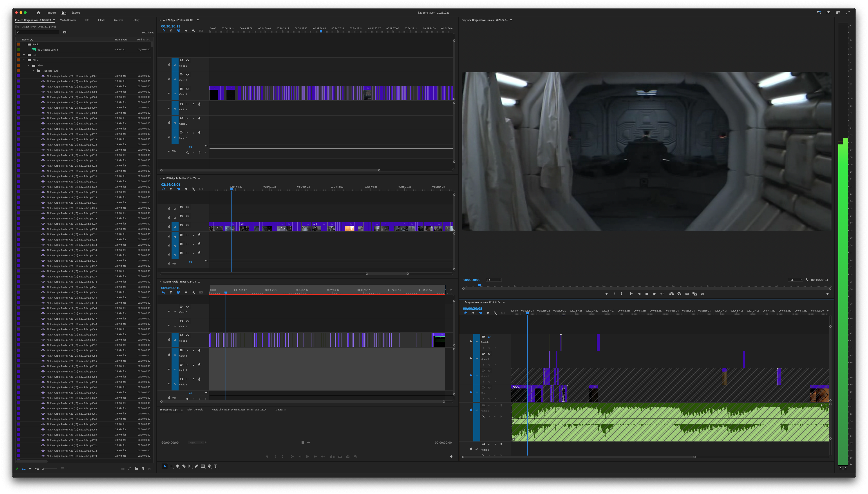Click the orange label swatch beside Audio bin

pyautogui.click(x=18, y=44)
